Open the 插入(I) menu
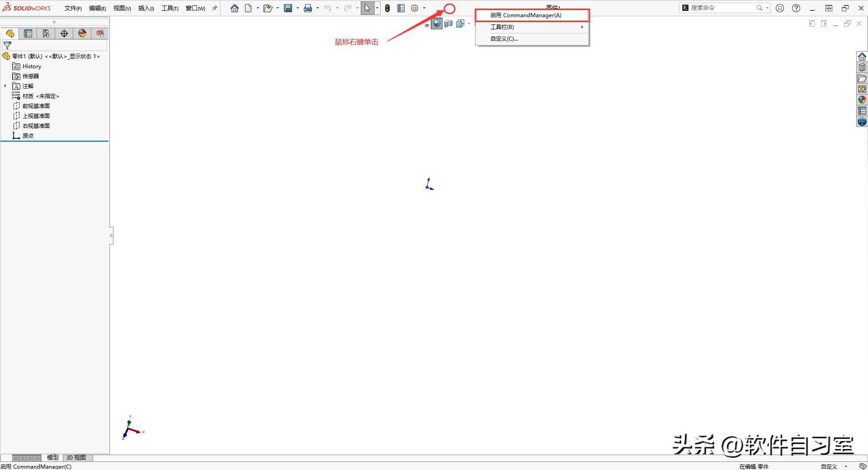This screenshot has height=470, width=868. [x=145, y=8]
